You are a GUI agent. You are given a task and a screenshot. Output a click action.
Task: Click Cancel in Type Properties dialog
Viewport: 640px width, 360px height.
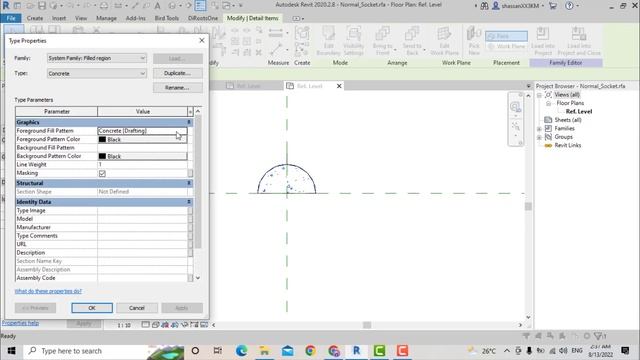(x=137, y=308)
